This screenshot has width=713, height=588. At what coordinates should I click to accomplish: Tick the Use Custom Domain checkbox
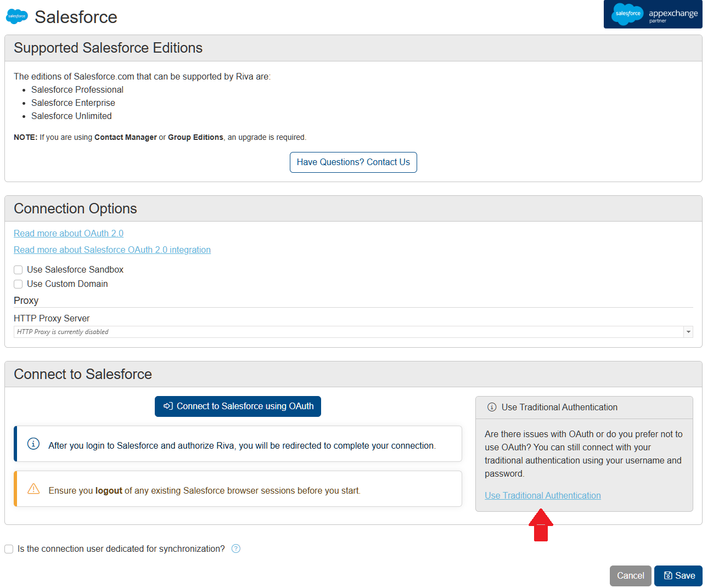[18, 284]
